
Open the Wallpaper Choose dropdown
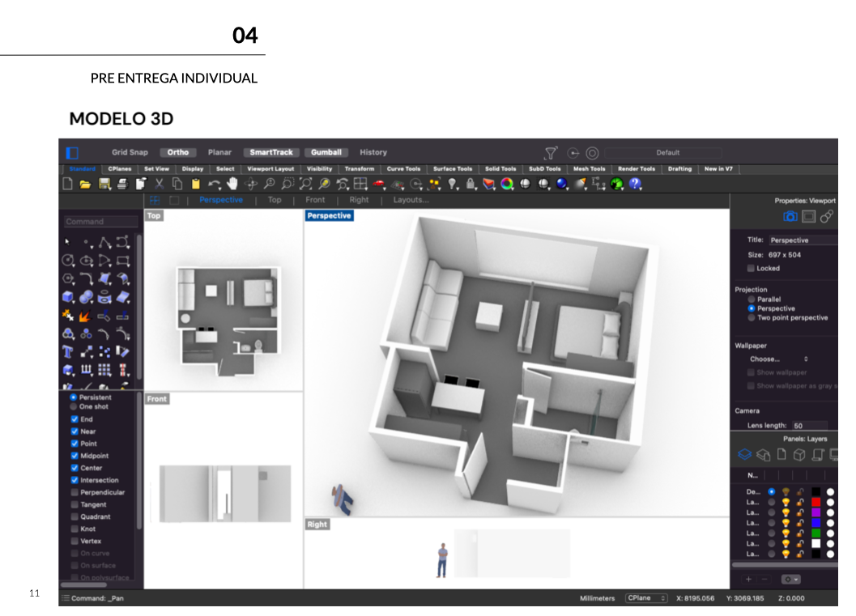coord(778,359)
